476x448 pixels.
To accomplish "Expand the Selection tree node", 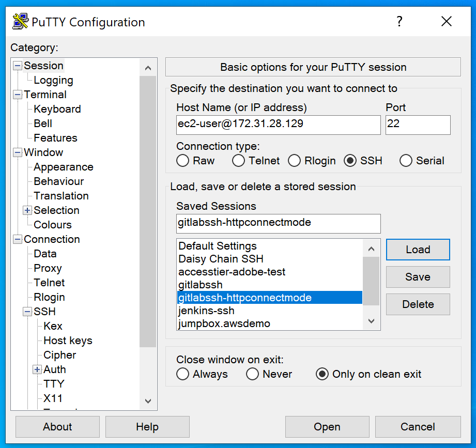I will (x=27, y=210).
